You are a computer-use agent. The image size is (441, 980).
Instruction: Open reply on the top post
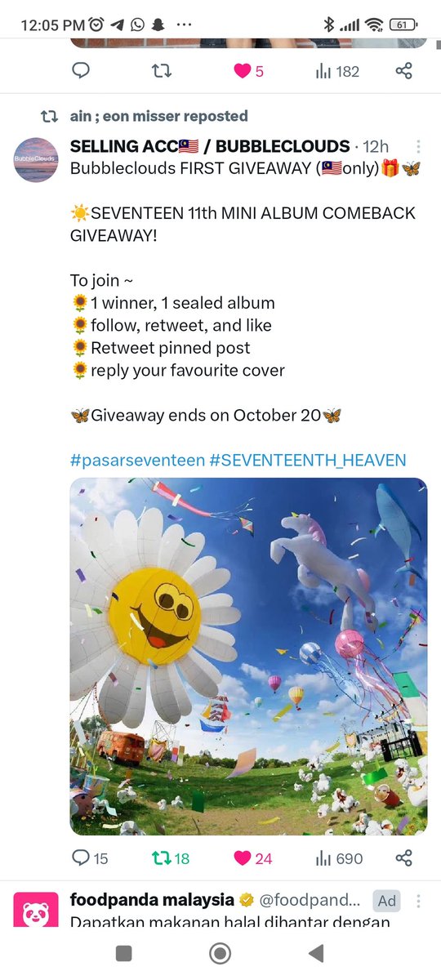(81, 71)
